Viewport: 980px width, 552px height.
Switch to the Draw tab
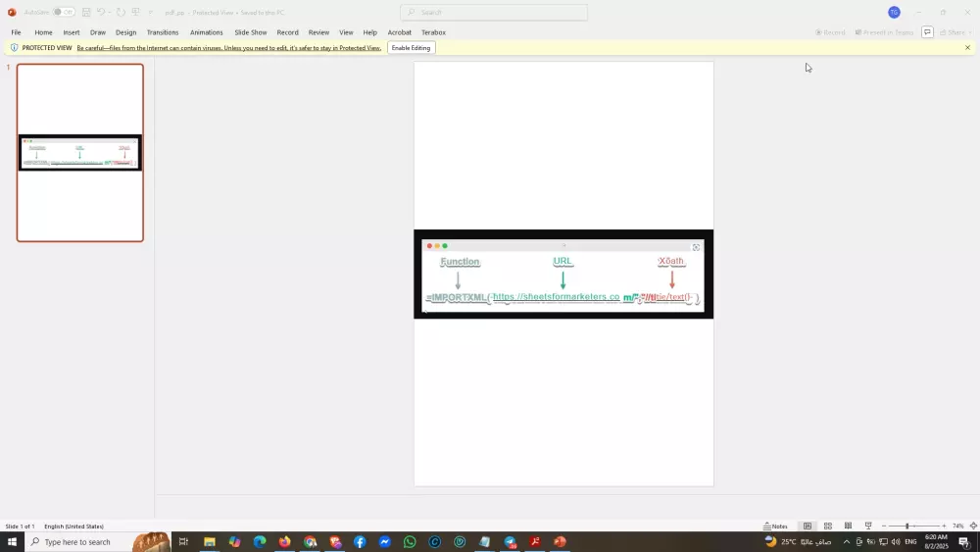pos(97,32)
